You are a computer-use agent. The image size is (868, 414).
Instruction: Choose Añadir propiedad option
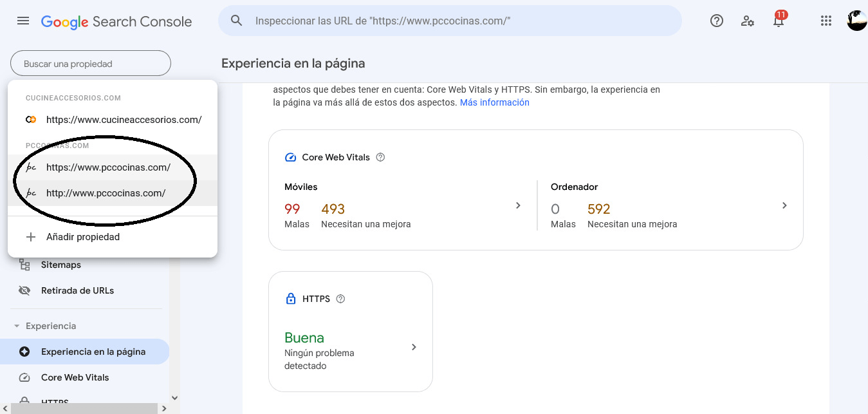(113, 237)
